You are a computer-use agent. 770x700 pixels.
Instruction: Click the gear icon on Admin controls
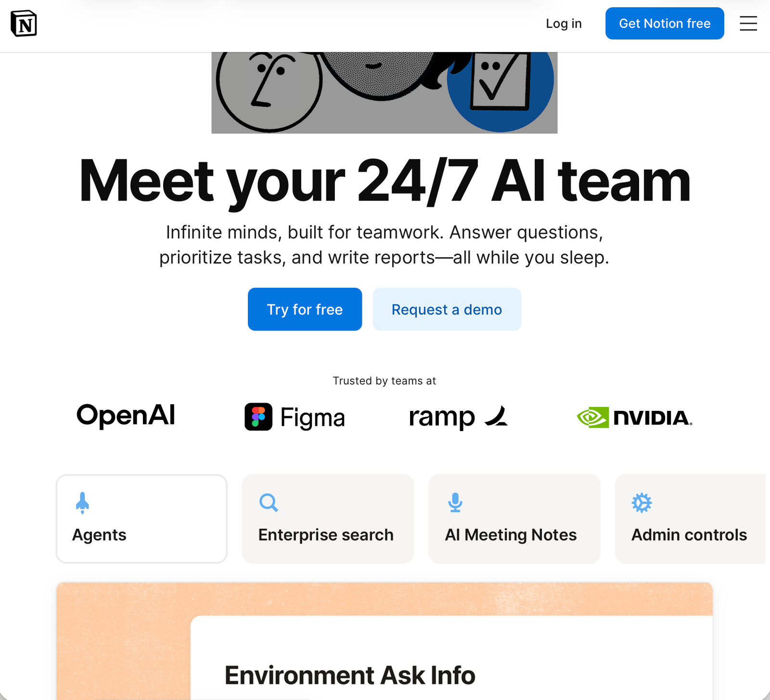click(642, 503)
